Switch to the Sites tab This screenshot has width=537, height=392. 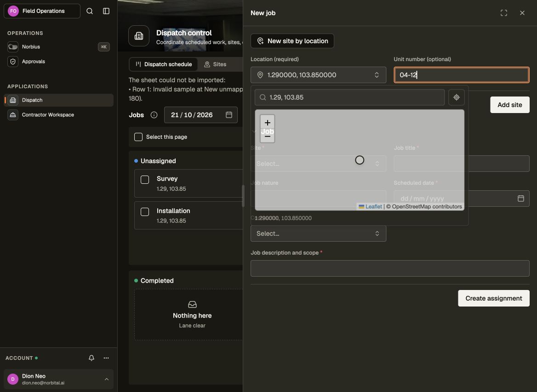pos(215,64)
